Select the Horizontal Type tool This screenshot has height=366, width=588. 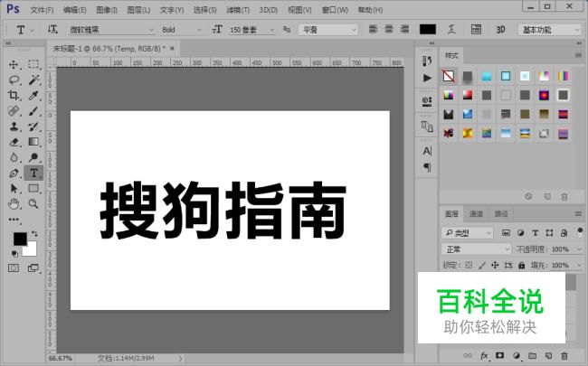click(x=33, y=174)
